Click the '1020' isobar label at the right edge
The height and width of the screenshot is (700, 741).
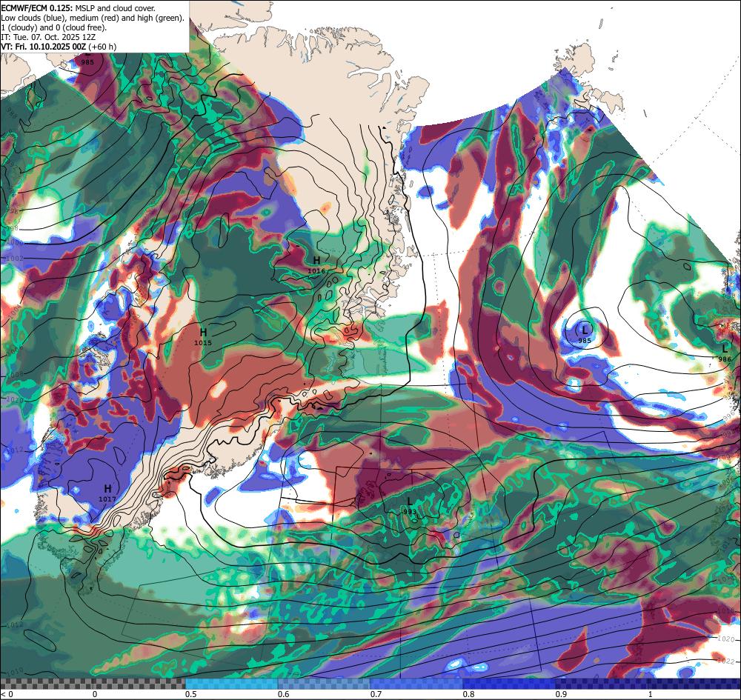(726, 639)
